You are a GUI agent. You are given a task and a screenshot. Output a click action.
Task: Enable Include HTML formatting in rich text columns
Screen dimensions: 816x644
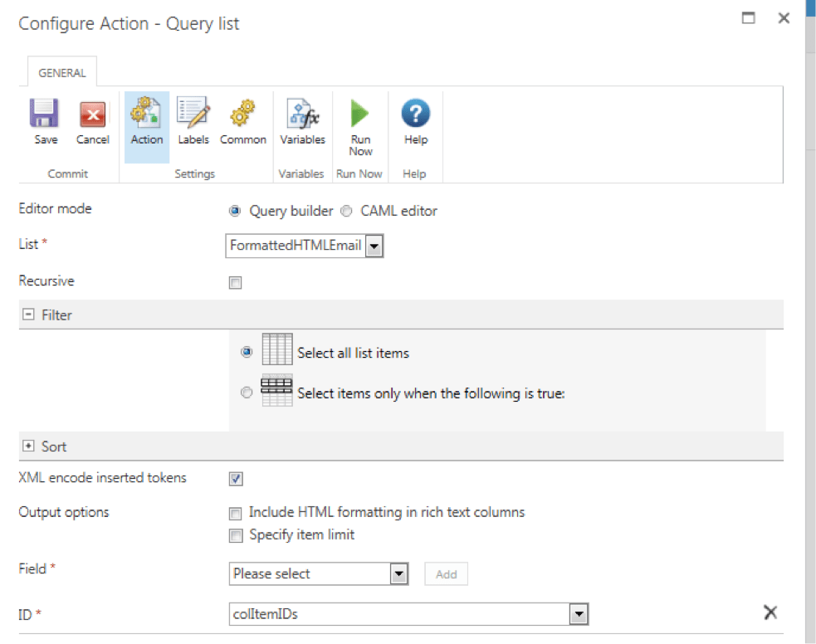pos(235,514)
